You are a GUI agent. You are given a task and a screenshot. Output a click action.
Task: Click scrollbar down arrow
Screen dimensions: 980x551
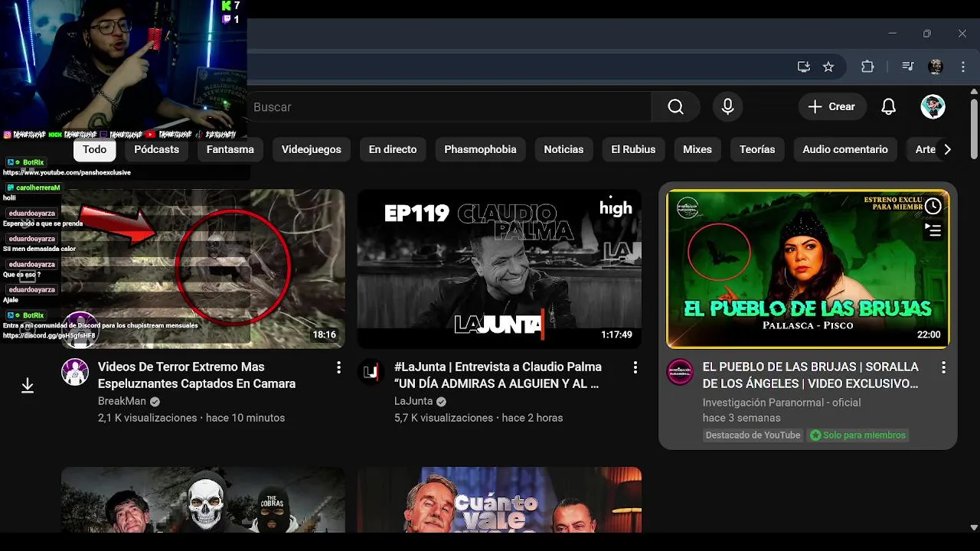974,527
